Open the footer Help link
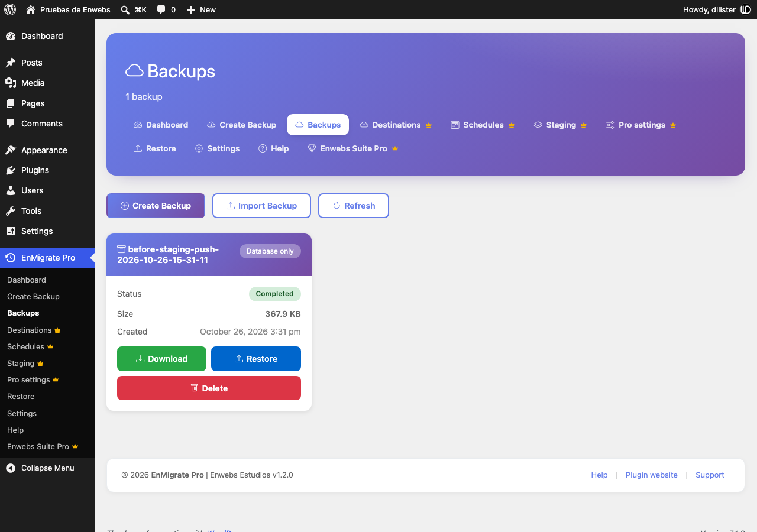 (x=599, y=475)
